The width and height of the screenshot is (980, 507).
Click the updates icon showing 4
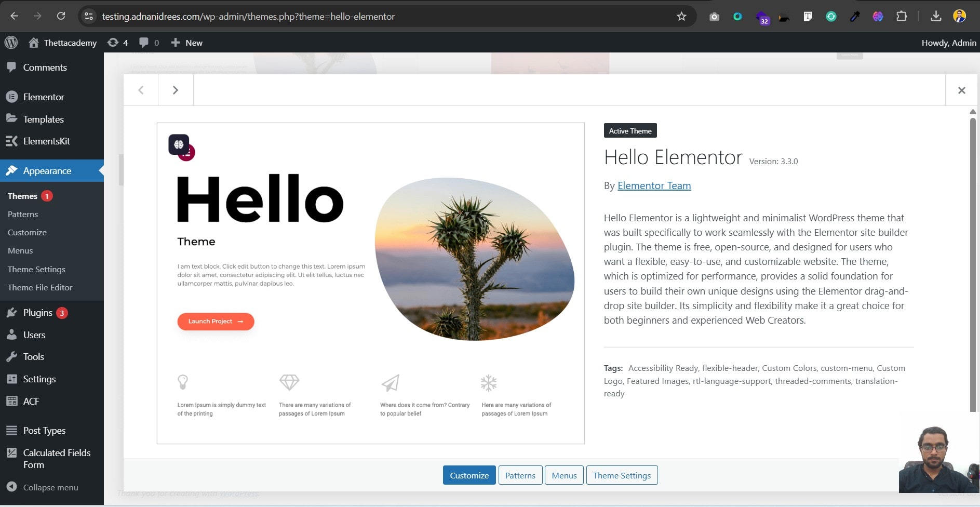tap(117, 43)
